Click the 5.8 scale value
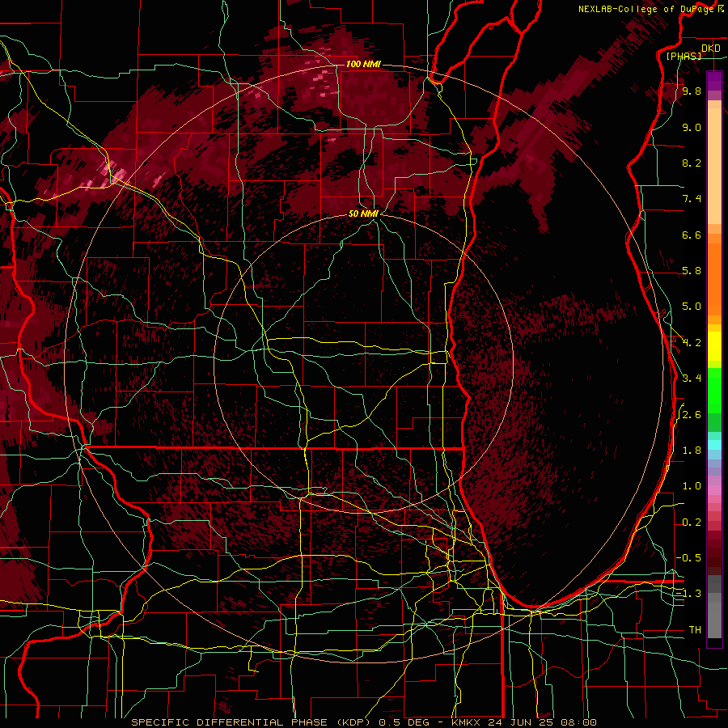This screenshot has width=728, height=728. click(x=692, y=271)
